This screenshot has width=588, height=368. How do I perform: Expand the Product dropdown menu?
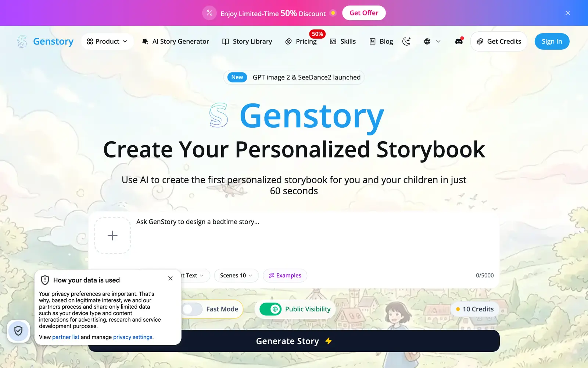(107, 42)
